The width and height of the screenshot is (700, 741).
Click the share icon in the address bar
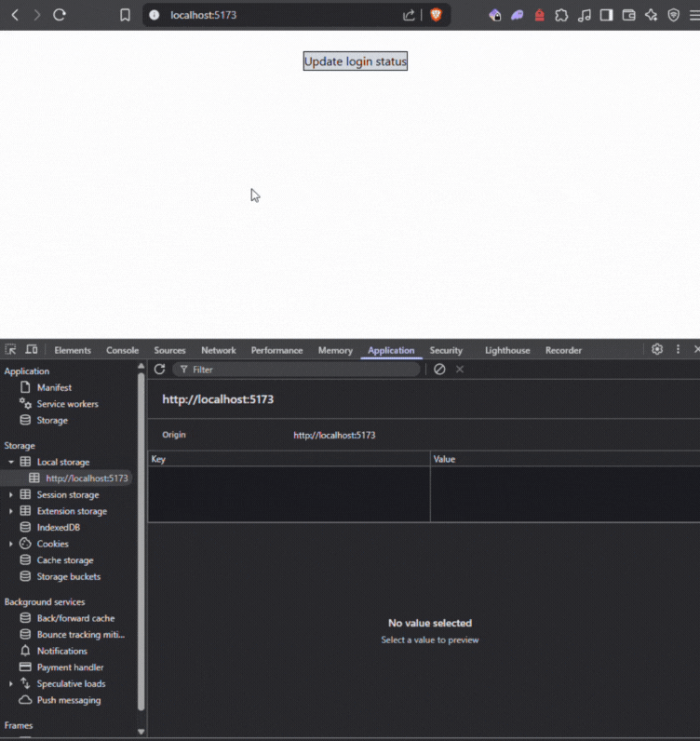pyautogui.click(x=409, y=15)
